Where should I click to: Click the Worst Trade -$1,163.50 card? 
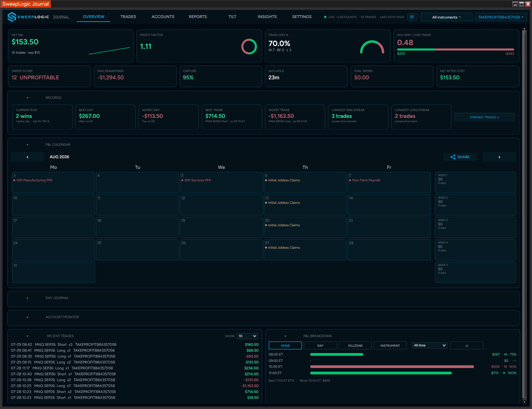pos(295,117)
